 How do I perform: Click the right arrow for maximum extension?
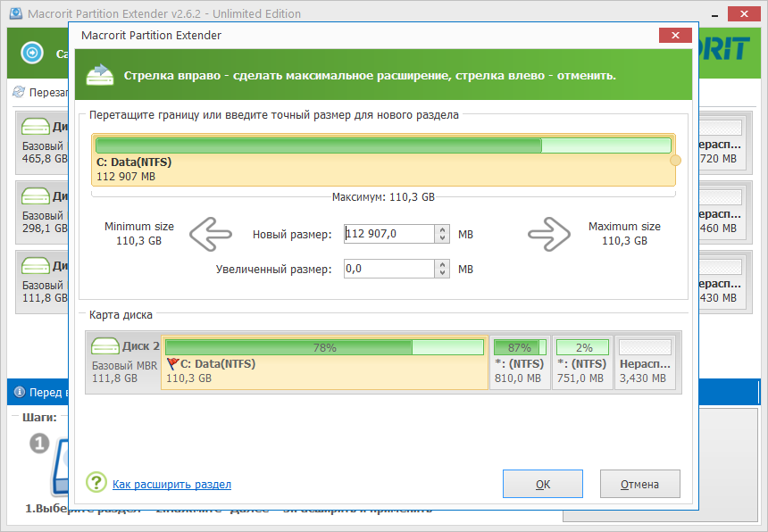click(x=549, y=235)
